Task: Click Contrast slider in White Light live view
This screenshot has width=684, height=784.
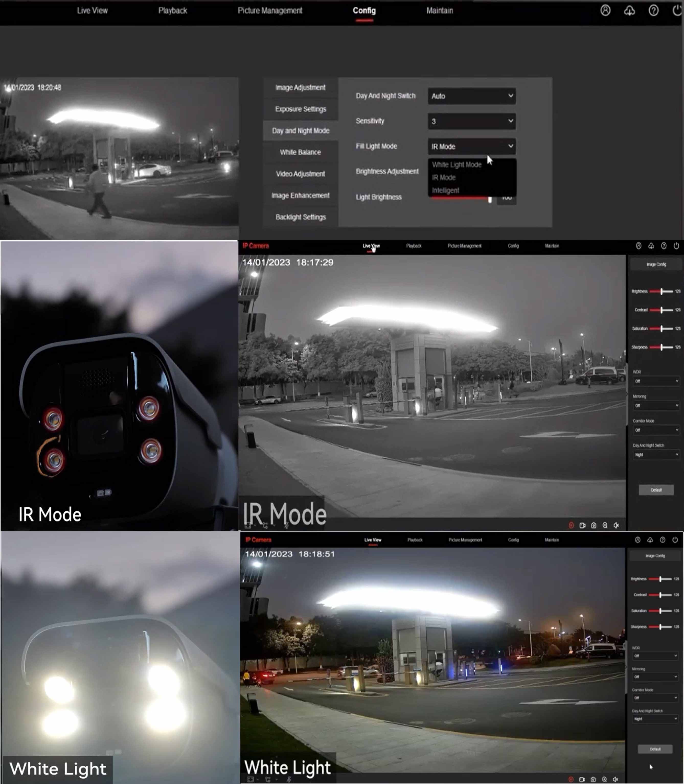Action: click(x=660, y=595)
